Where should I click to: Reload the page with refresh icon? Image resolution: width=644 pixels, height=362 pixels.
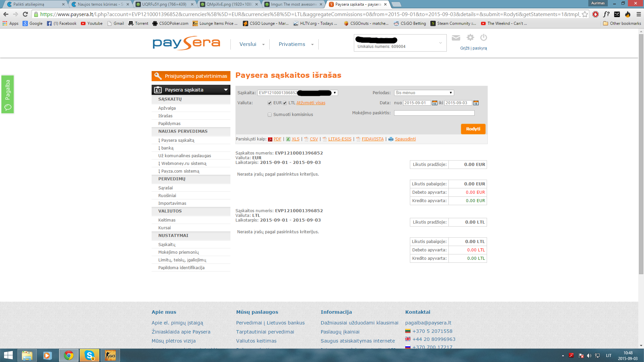coord(25,14)
